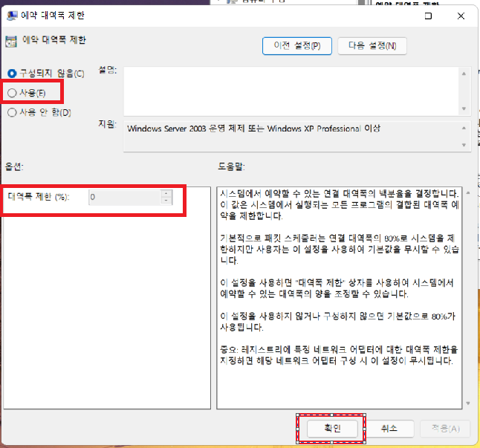Close the 예약 대역폭 제한 dialog
Viewport: 480px width, 448px height.
click(x=461, y=16)
